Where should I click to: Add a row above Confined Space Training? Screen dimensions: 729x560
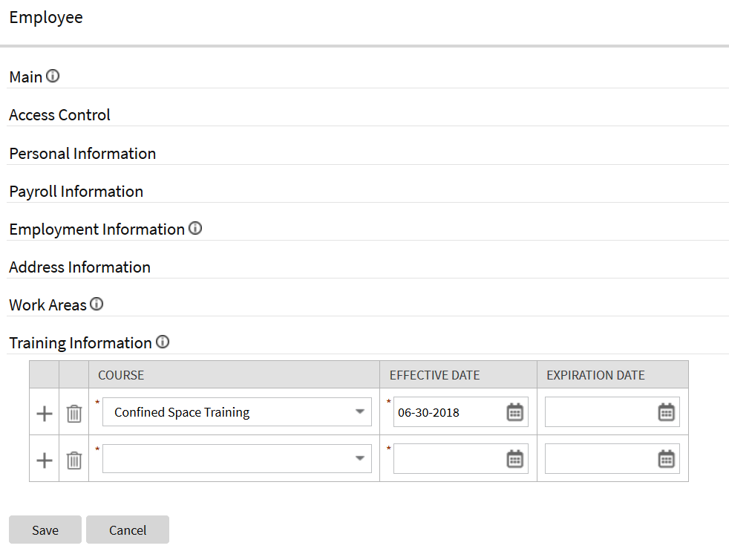[x=44, y=413]
